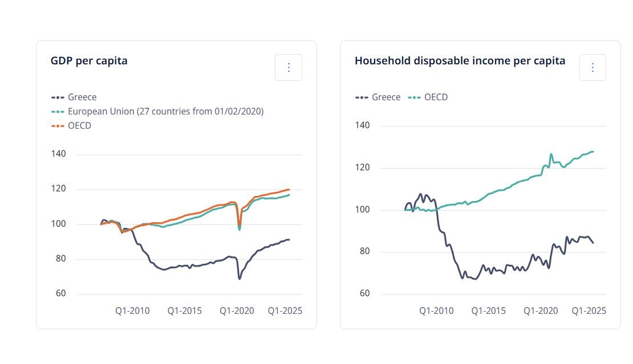Click Q1-2015 label on Household income axis
Viewport: 633px width, 364px height.
click(488, 311)
